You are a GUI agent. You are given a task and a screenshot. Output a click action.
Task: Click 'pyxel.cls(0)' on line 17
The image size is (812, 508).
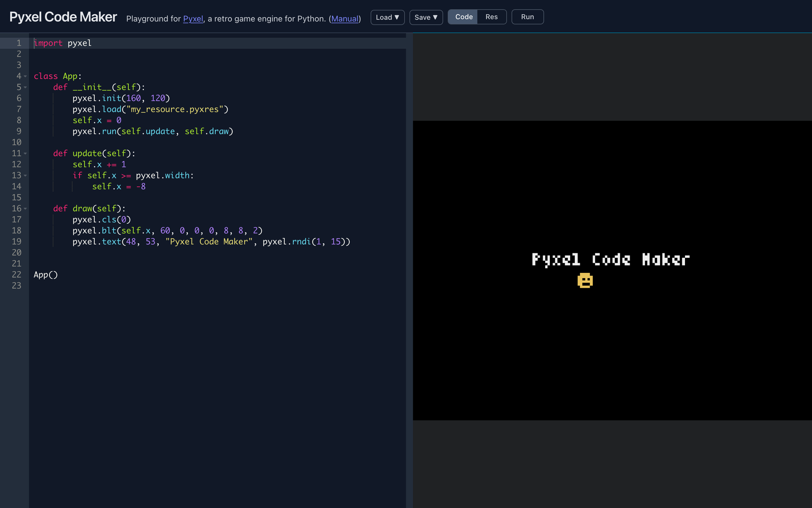pyautogui.click(x=102, y=220)
